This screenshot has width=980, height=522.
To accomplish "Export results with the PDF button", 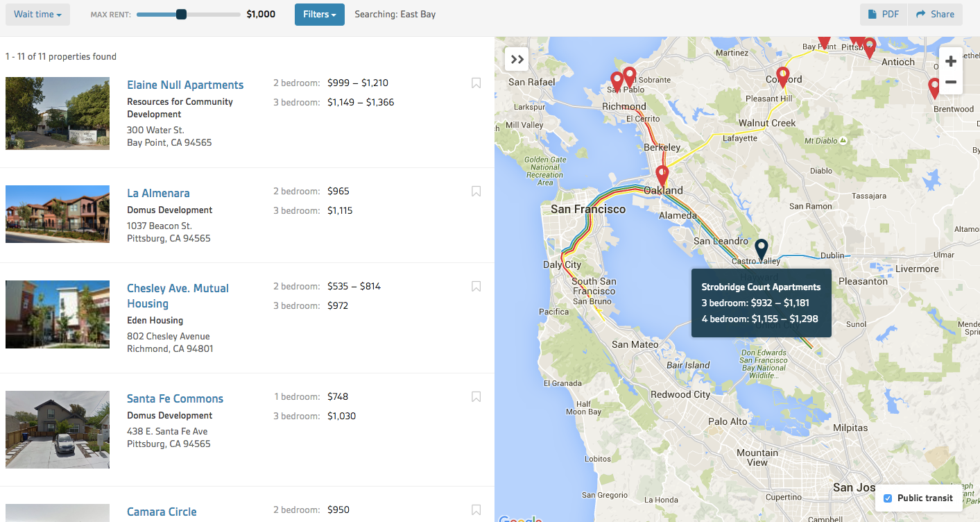I will tap(884, 15).
